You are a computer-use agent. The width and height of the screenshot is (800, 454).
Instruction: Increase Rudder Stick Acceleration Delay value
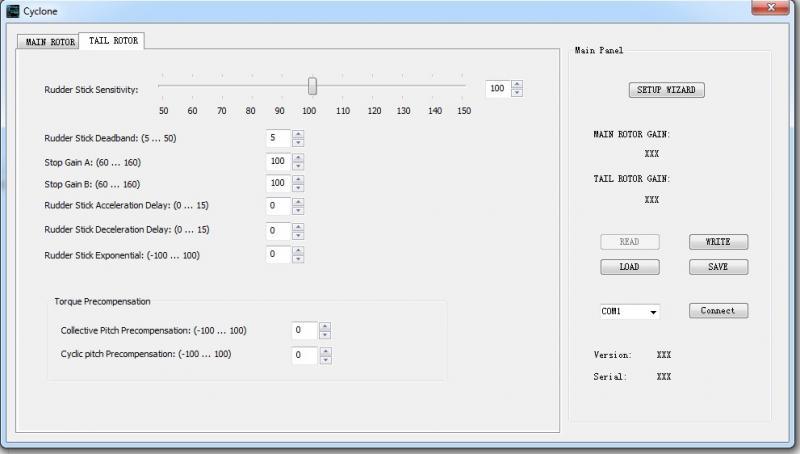[298, 202]
